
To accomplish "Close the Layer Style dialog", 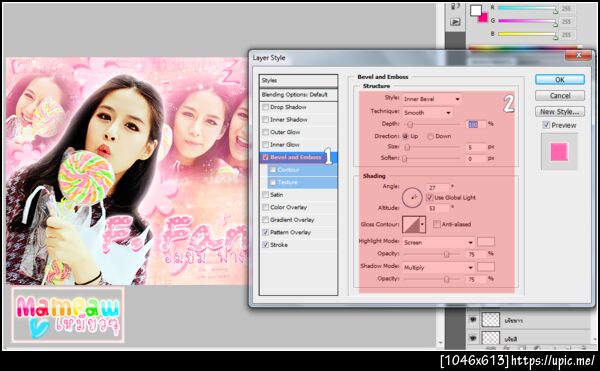I will click(578, 55).
